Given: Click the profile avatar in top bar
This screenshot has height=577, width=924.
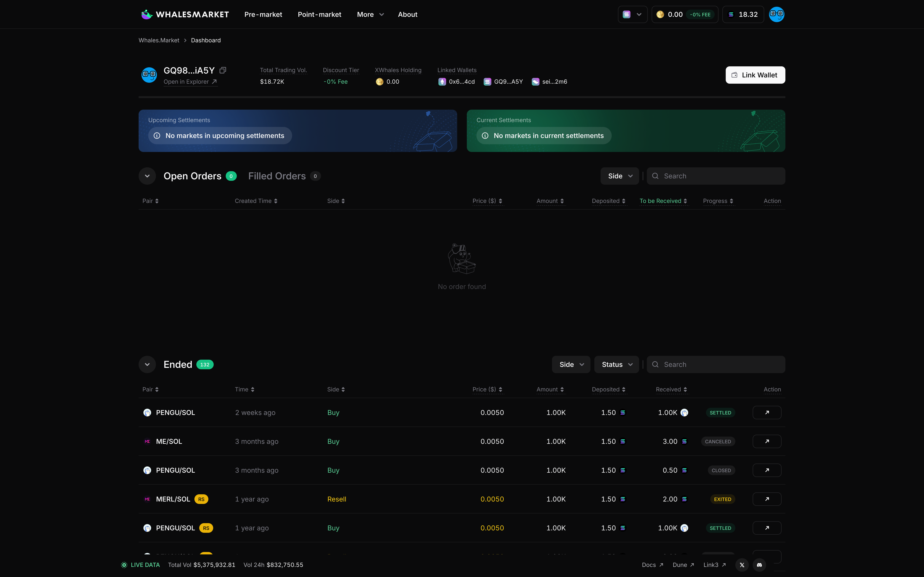Looking at the screenshot, I should pyautogui.click(x=776, y=14).
